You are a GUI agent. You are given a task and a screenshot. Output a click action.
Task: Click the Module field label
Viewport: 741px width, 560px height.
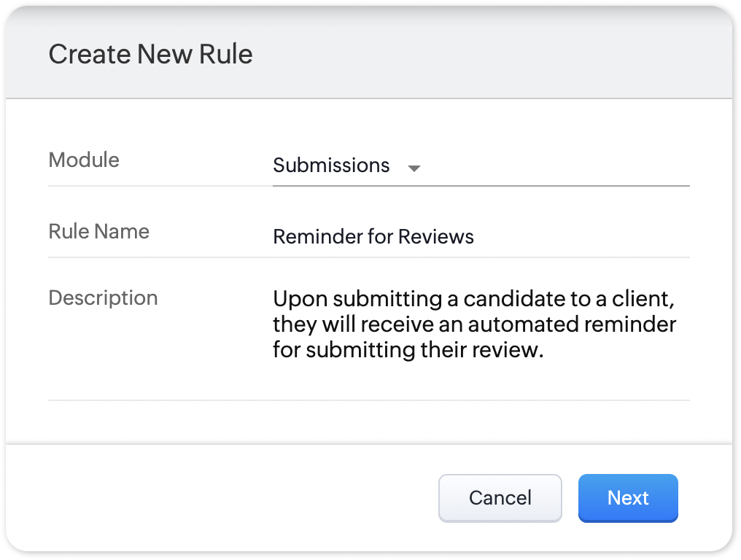point(84,160)
